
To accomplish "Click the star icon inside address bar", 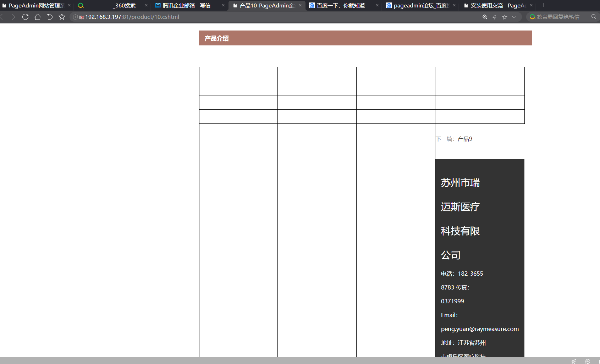I will 505,17.
